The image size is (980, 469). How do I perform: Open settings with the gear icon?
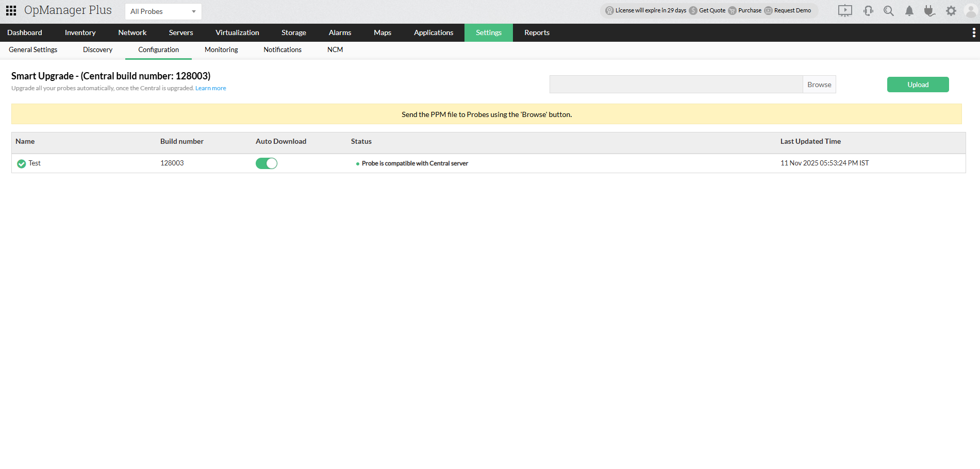(x=951, y=10)
